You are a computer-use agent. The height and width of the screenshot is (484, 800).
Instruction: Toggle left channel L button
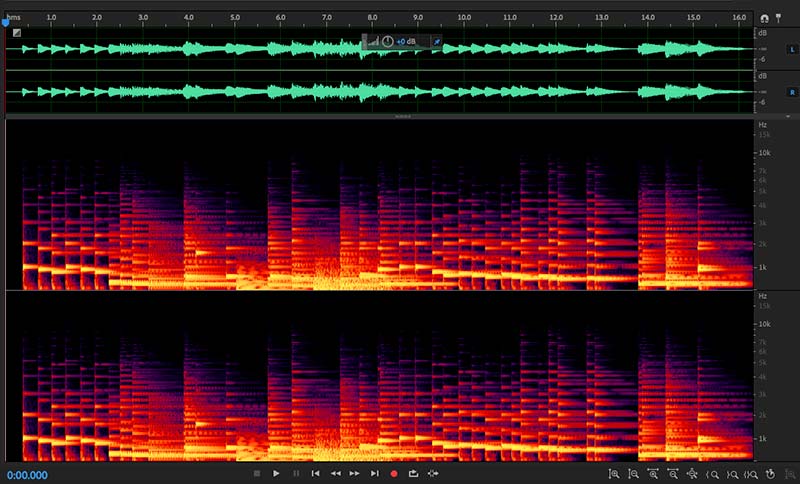792,49
